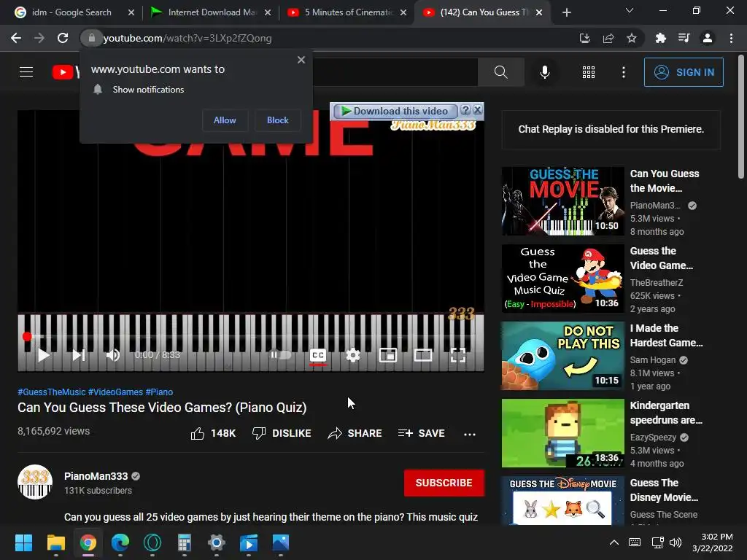
Task: Click #Piano hashtag
Action: pos(159,392)
